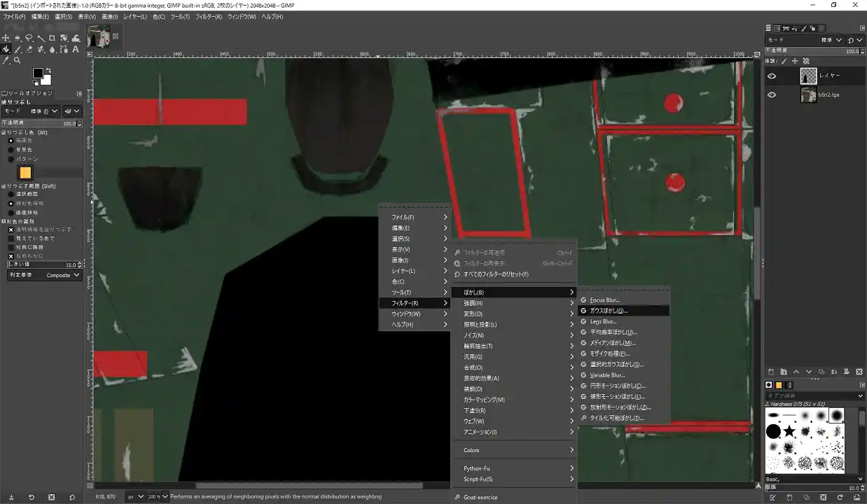Image resolution: width=867 pixels, height=504 pixels.
Task: Choose ガウスぼかし from the blur submenu
Action: [608, 311]
